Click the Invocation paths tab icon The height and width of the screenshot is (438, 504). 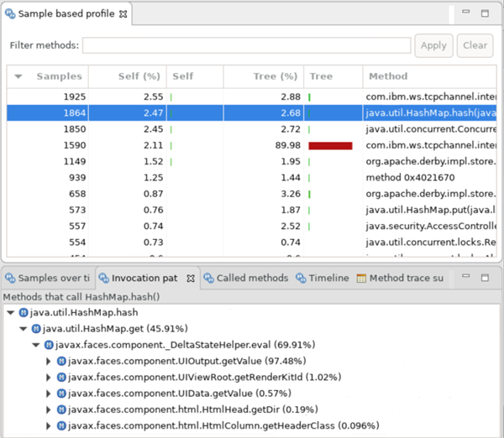[103, 278]
